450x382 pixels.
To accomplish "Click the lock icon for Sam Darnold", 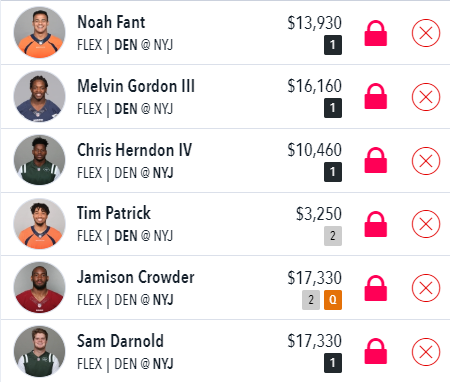I will (376, 352).
